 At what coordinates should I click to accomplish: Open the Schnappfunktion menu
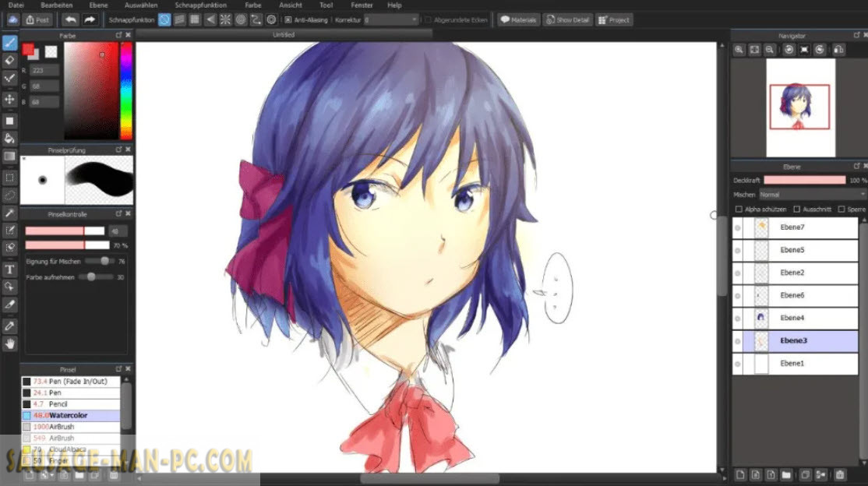pos(201,5)
